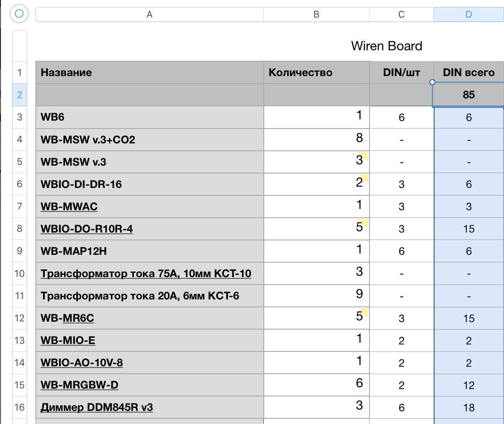Screen dimensions: 504x424
Task: Select column D header
Action: [x=469, y=14]
